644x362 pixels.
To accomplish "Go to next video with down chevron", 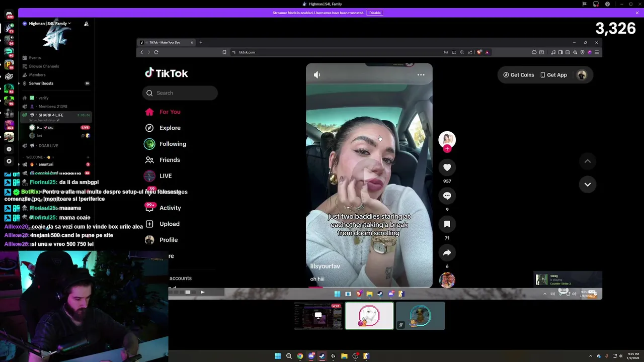I will point(587,185).
